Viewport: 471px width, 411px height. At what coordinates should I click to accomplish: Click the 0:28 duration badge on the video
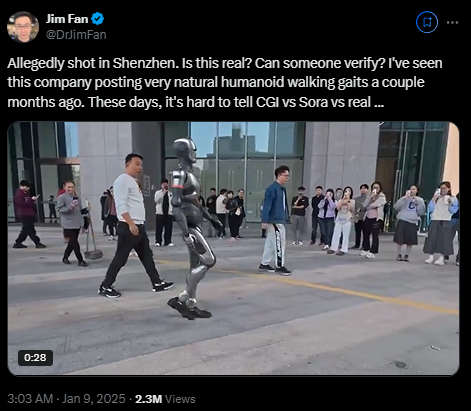[x=35, y=358]
